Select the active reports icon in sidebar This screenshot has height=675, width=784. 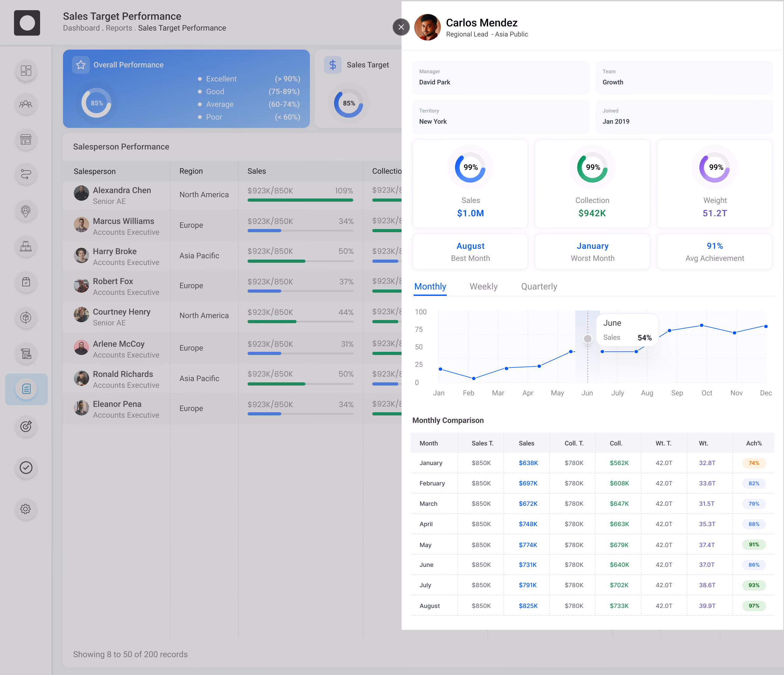26,389
